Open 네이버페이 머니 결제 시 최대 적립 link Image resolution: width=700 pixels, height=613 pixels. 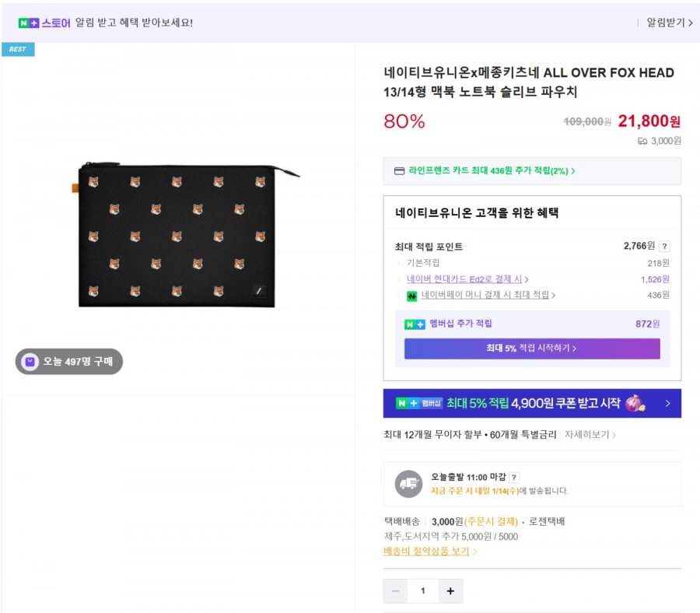pos(488,296)
